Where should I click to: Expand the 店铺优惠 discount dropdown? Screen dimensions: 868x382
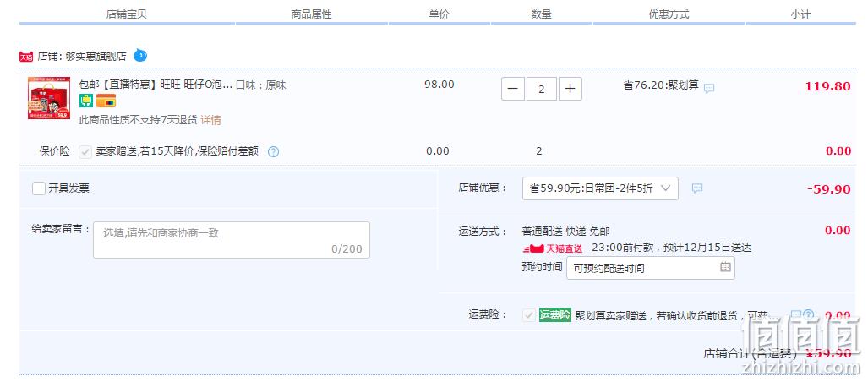point(600,188)
